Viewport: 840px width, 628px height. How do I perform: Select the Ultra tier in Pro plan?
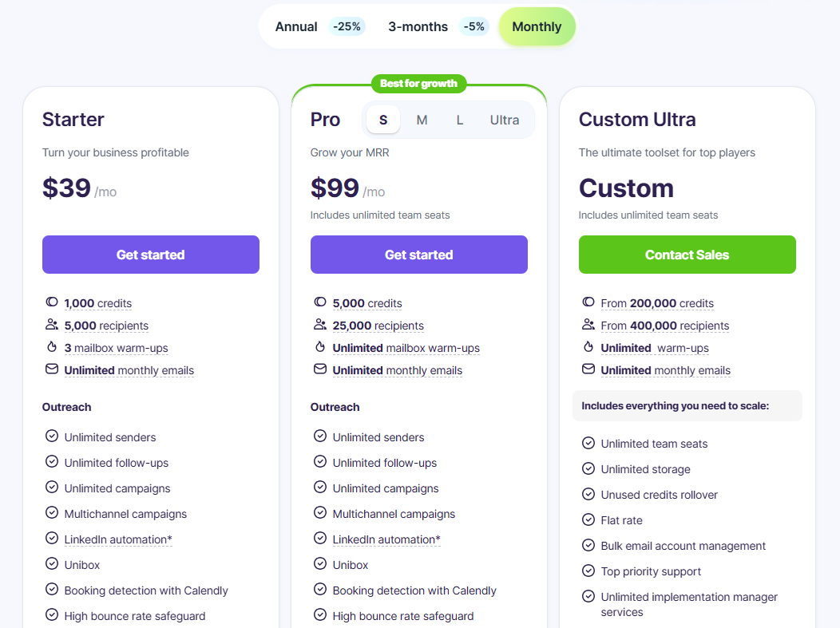[505, 120]
